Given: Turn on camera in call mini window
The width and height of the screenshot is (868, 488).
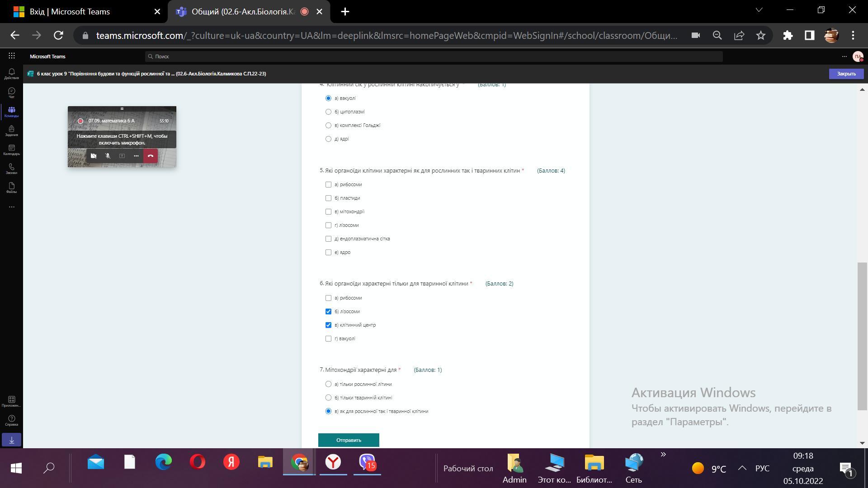Looking at the screenshot, I should tap(93, 156).
